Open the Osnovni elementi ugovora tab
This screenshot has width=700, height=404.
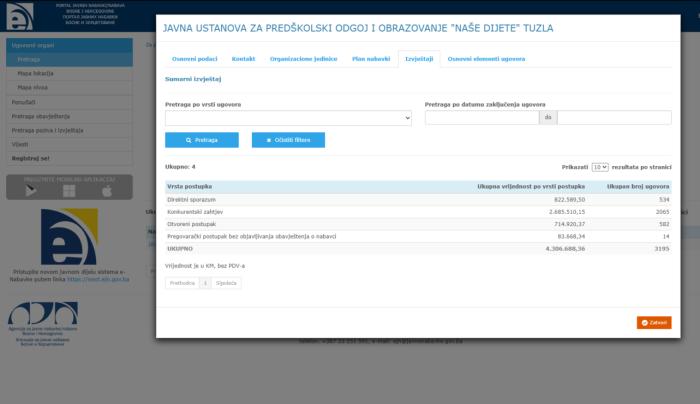point(486,59)
